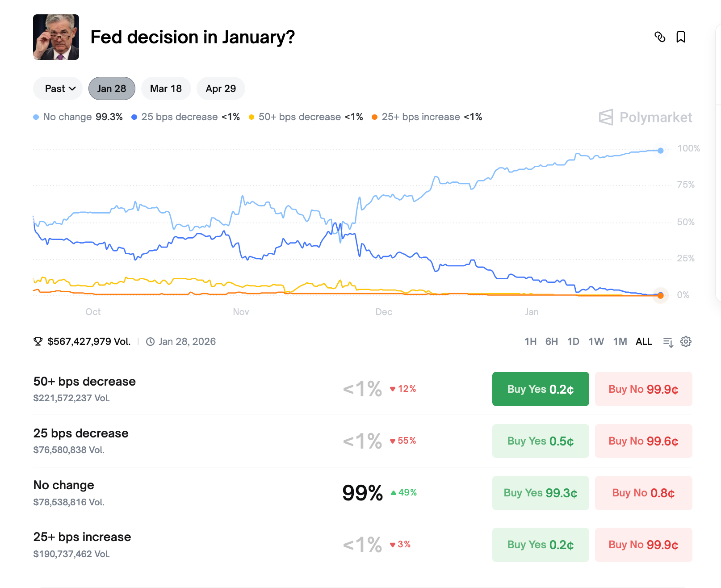Select the Jan 28 date tab
The image size is (721, 588).
(112, 88)
